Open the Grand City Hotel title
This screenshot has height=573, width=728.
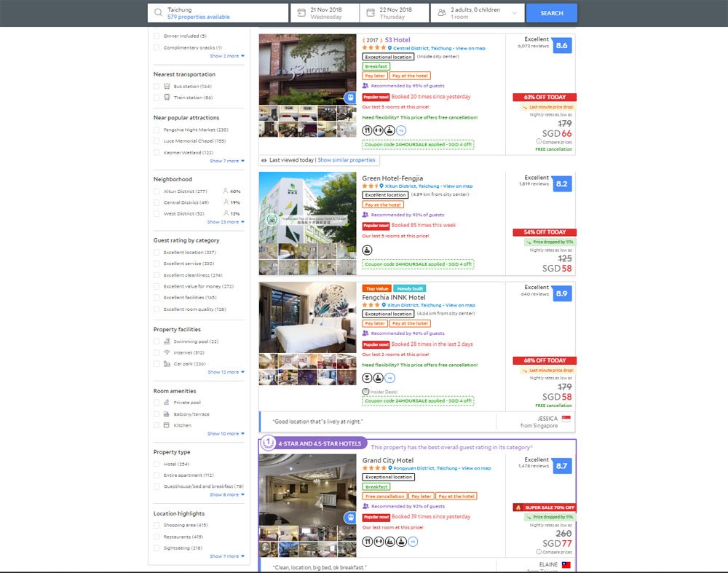[x=388, y=460]
